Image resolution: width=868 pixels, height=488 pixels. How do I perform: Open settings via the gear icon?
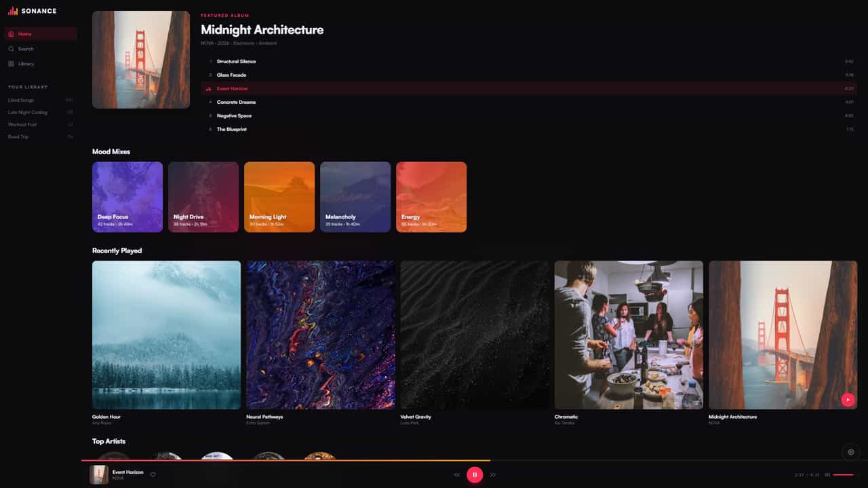pos(851,452)
